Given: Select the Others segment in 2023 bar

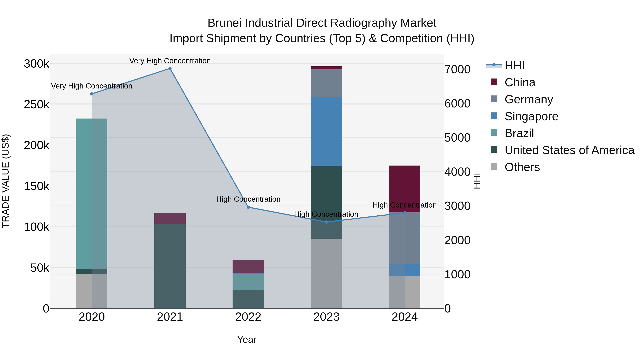Looking at the screenshot, I should (326, 274).
